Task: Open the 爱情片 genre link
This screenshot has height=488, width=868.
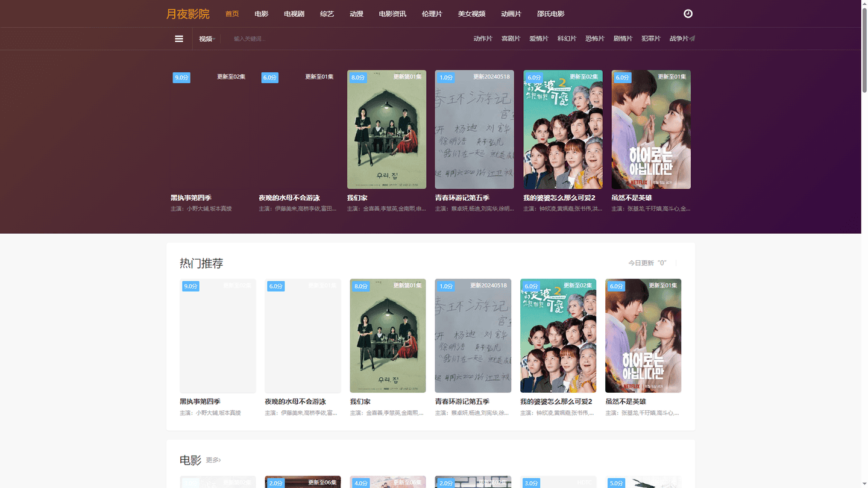Action: tap(539, 39)
